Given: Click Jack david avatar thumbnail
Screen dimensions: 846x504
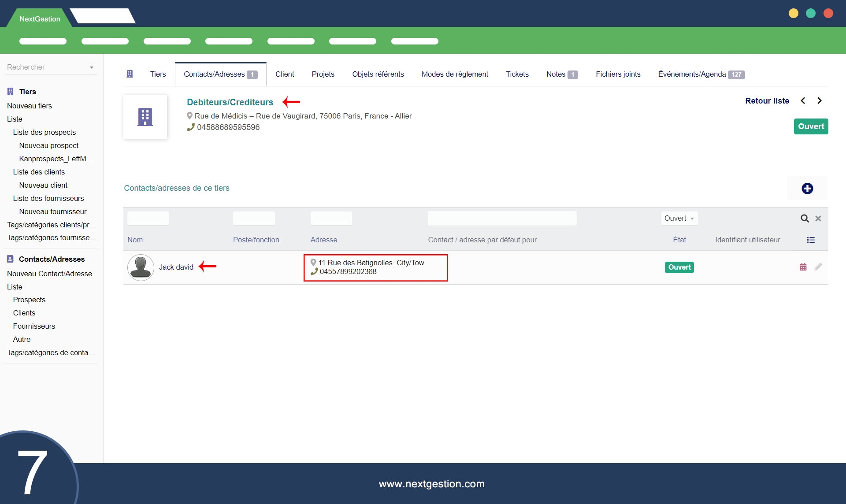Looking at the screenshot, I should click(141, 267).
